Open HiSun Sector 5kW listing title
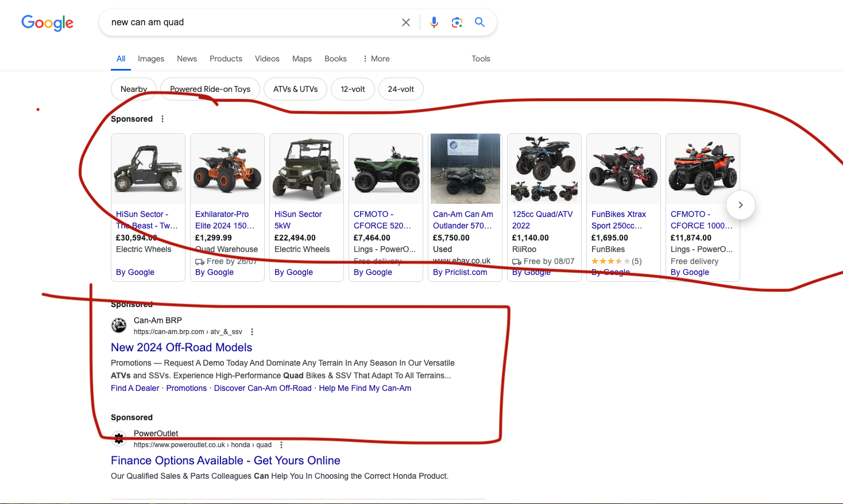The image size is (843, 504). (x=298, y=220)
